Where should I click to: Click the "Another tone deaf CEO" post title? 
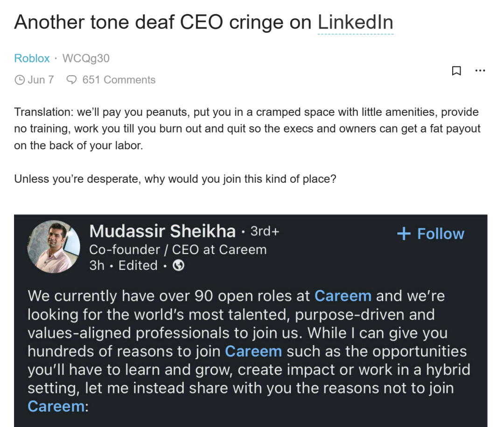click(x=163, y=22)
